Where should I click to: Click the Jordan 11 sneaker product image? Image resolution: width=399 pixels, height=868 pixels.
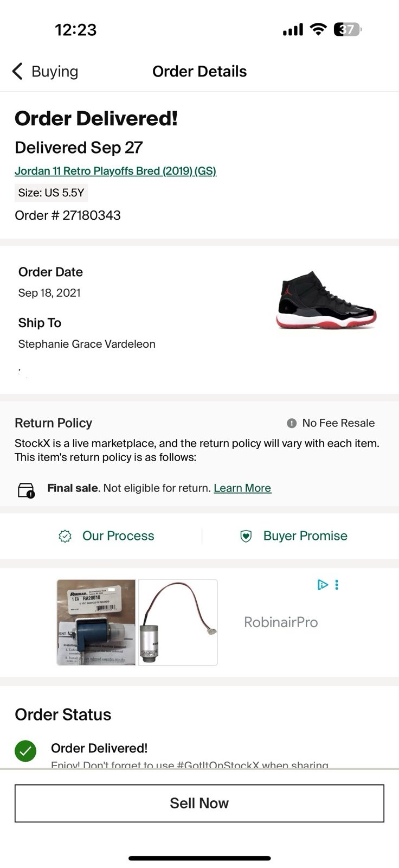tap(325, 300)
